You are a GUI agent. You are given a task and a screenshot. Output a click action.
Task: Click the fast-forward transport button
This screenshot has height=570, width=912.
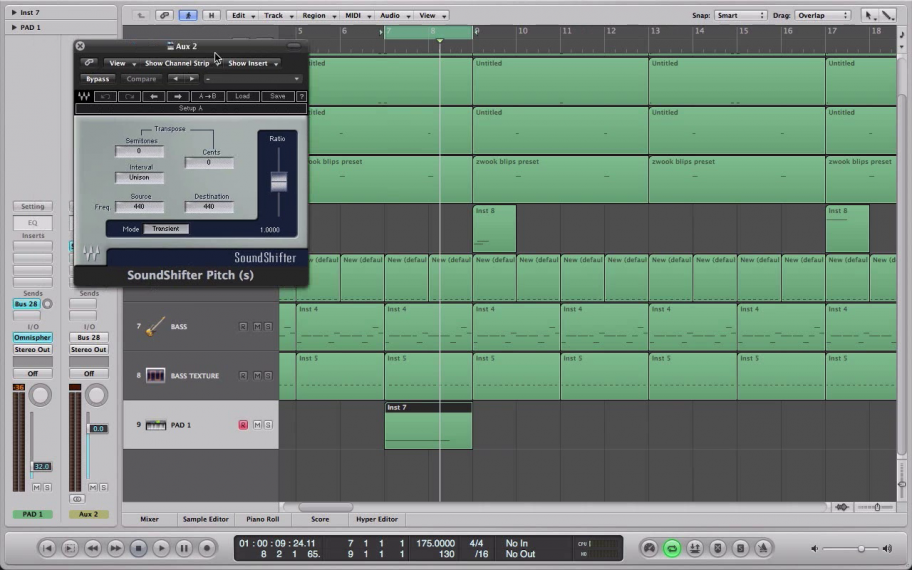(x=115, y=548)
